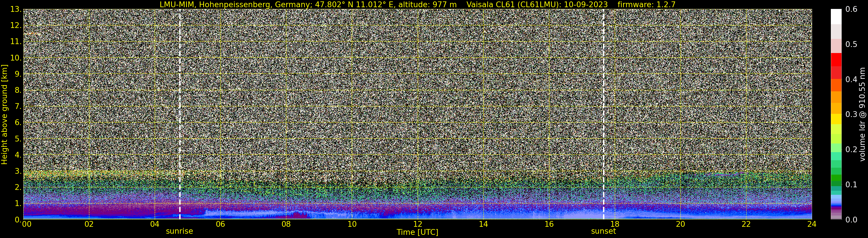
Task: Click the '12' time axis tick label
Action: click(x=417, y=224)
